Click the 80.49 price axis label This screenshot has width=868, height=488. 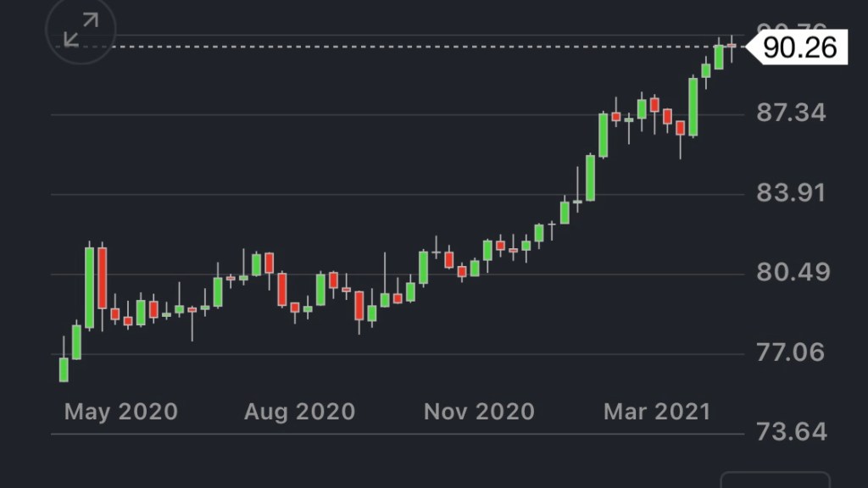click(790, 273)
